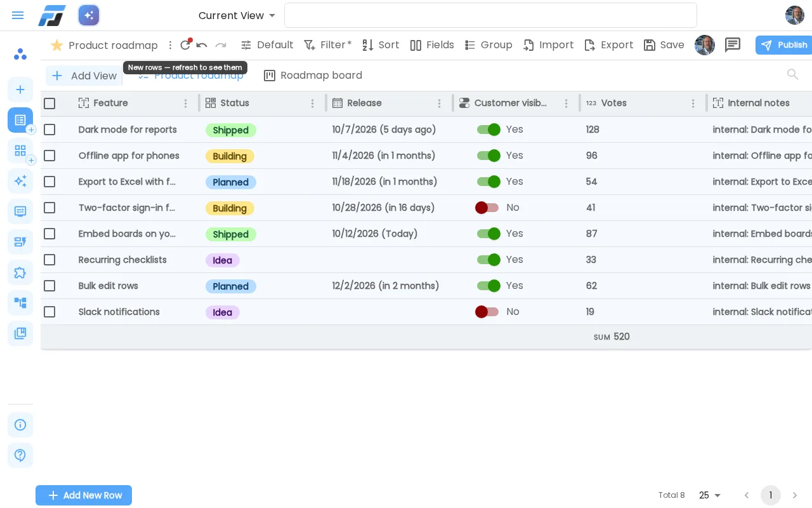Tick the Offline app for phones row checkbox

click(x=49, y=156)
